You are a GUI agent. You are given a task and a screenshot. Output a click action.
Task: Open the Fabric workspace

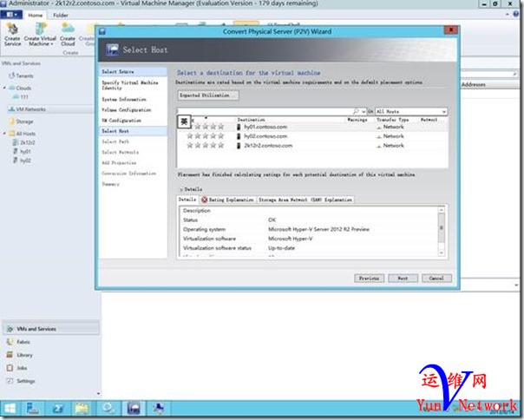(23, 342)
